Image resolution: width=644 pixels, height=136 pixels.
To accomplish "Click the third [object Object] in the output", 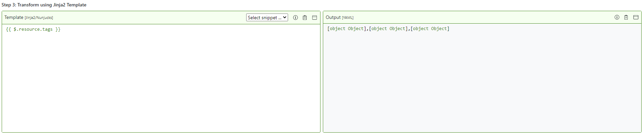I will click(x=430, y=29).
